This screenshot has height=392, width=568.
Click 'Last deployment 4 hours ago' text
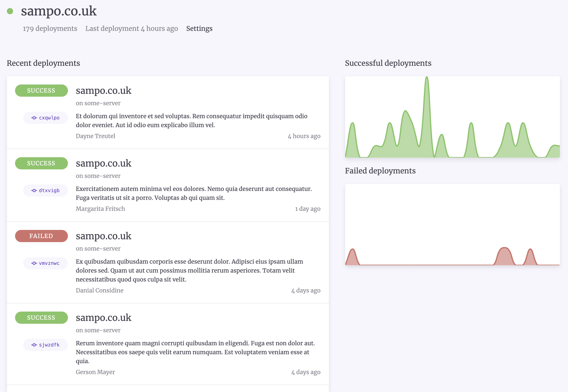[x=132, y=28]
